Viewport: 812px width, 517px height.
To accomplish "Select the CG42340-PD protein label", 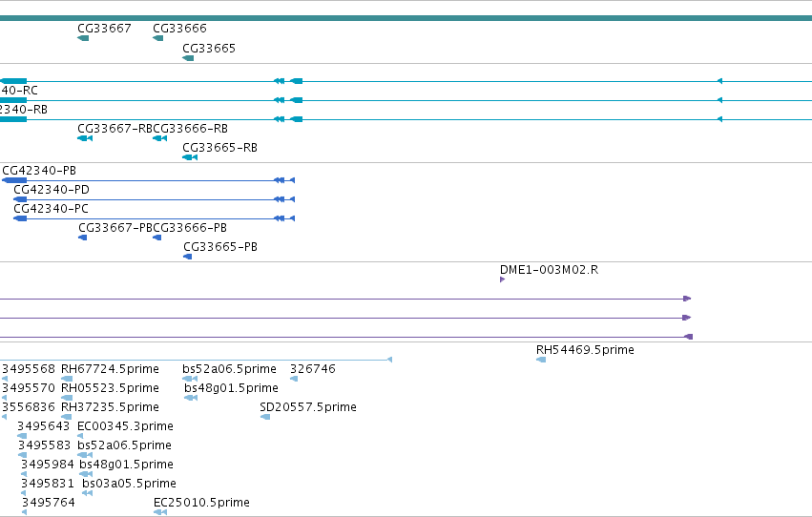I will pyautogui.click(x=52, y=190).
